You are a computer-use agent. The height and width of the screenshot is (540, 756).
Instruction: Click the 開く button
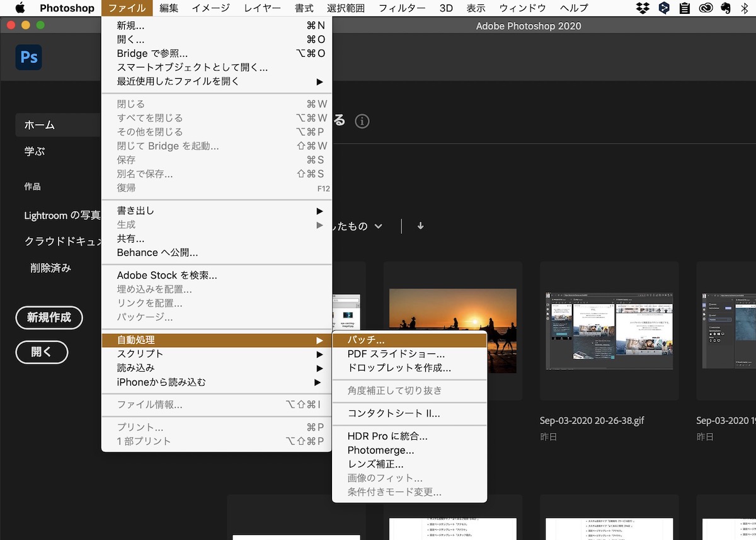click(x=42, y=353)
